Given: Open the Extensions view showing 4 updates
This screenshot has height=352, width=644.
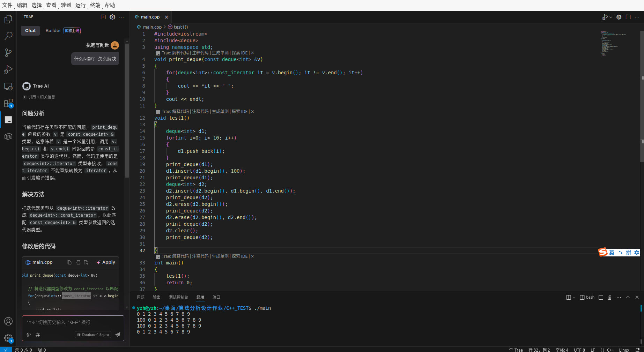Looking at the screenshot, I should (8, 103).
